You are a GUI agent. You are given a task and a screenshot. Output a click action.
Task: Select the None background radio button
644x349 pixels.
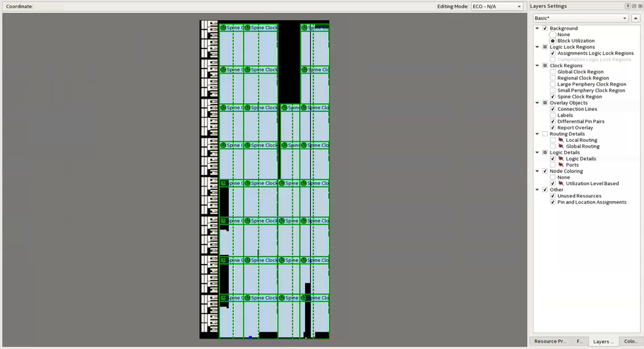(x=553, y=35)
